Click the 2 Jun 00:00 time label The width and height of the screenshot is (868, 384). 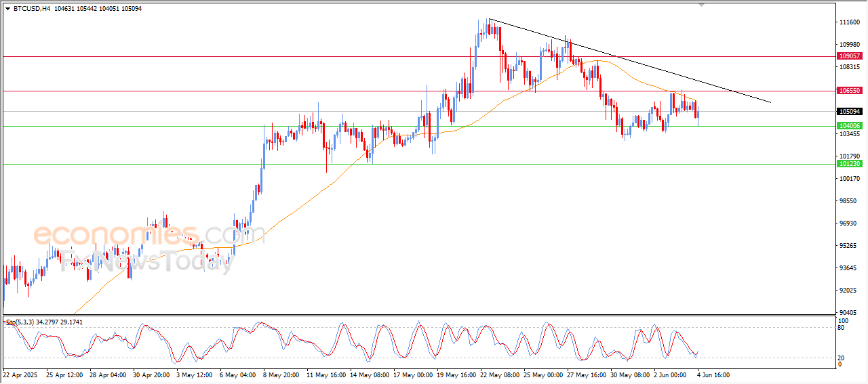(x=671, y=374)
